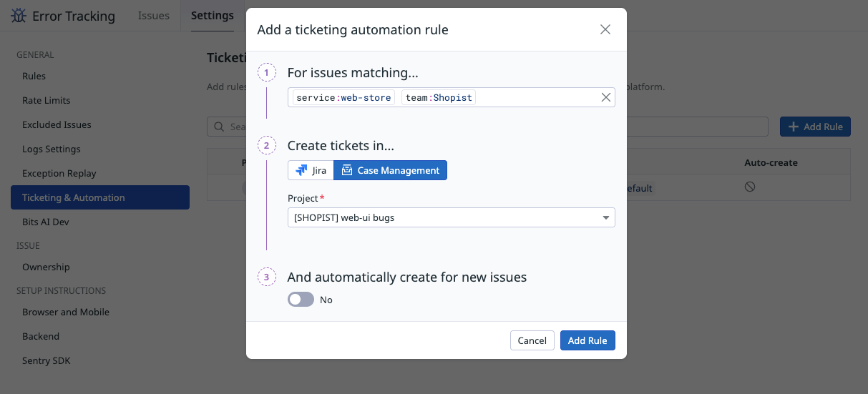Screen dimensions: 868x394
Task: Toggle automatic creation for new issues on
Action: tap(301, 300)
